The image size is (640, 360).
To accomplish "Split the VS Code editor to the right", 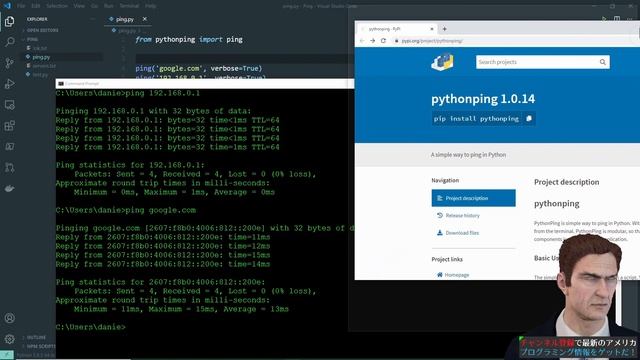I will (617, 19).
